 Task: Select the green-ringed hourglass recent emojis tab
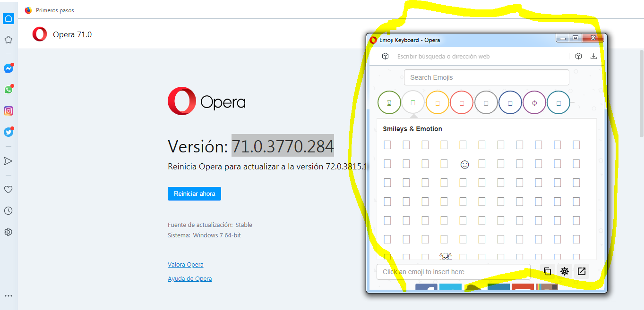pos(389,102)
